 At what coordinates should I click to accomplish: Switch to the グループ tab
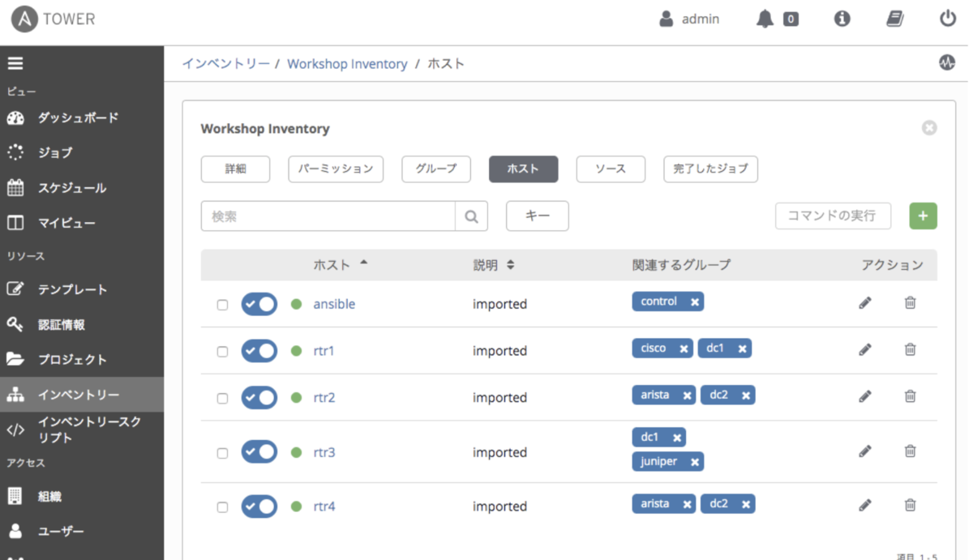(x=436, y=169)
